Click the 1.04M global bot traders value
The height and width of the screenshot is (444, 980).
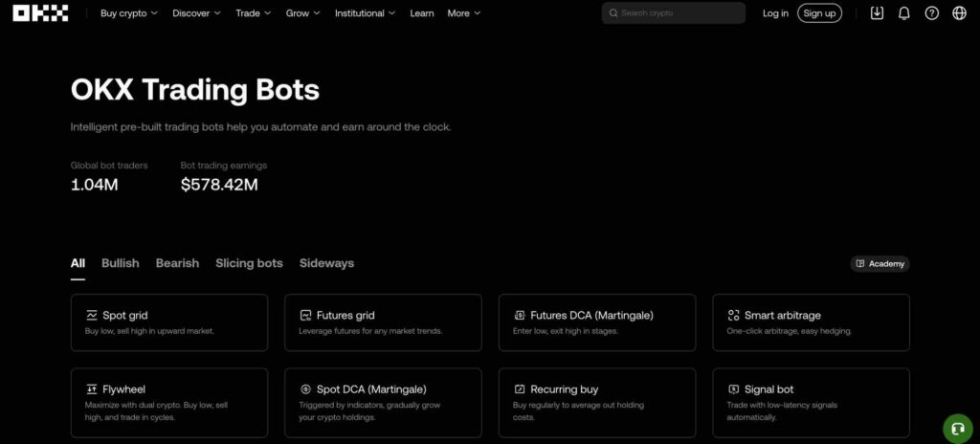click(95, 185)
